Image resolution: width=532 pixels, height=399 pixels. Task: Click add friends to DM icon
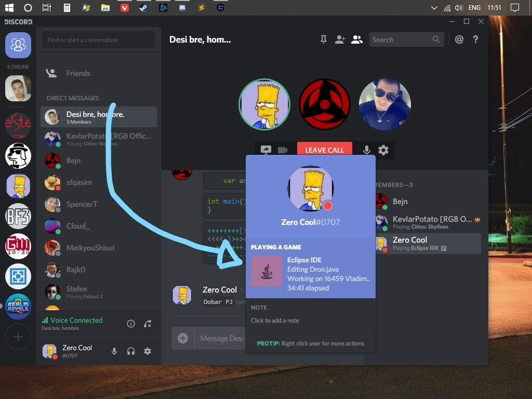[340, 39]
